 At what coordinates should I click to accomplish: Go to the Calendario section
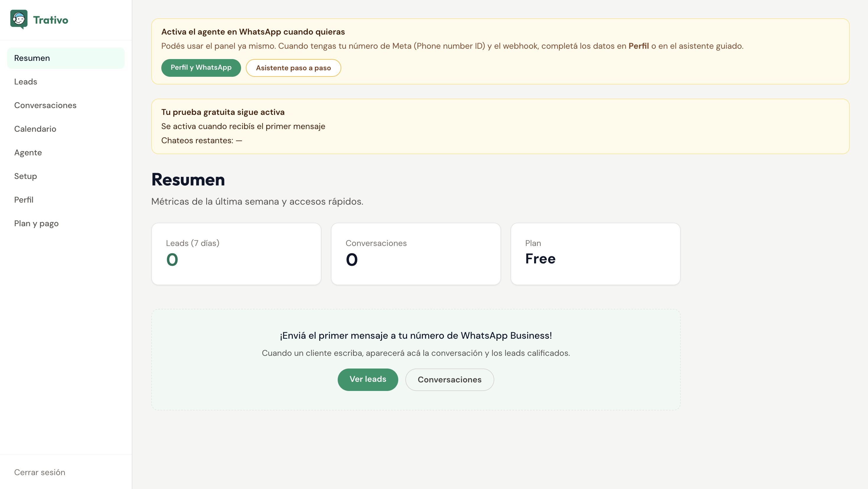point(35,129)
